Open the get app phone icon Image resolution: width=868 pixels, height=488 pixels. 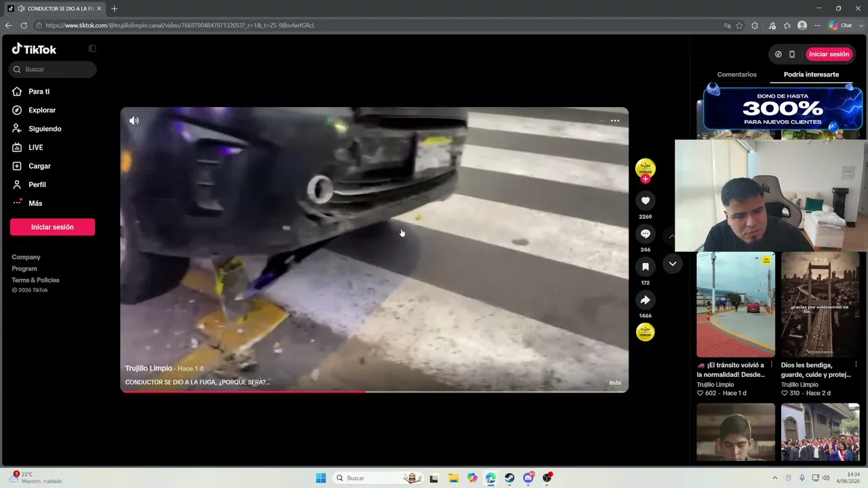tap(792, 54)
